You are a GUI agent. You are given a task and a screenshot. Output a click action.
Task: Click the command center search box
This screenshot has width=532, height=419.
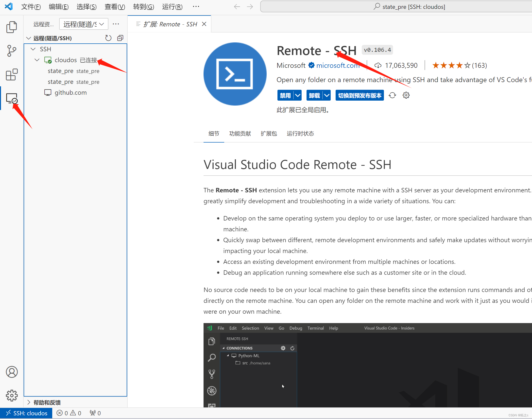click(396, 7)
